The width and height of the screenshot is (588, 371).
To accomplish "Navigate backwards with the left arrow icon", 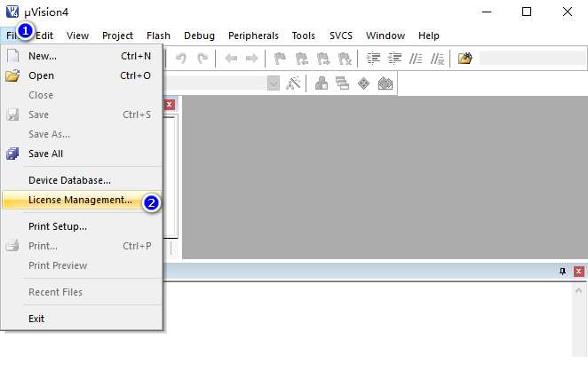I will pos(231,59).
